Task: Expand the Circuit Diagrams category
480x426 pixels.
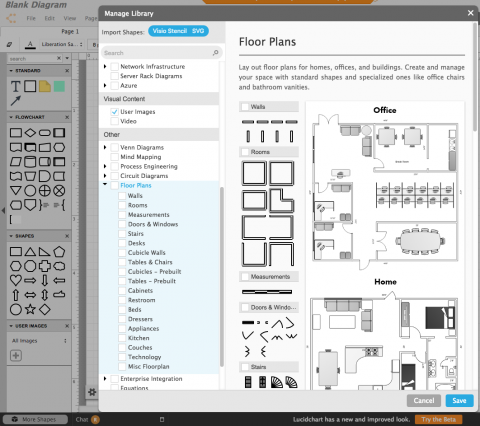Action: (105, 176)
